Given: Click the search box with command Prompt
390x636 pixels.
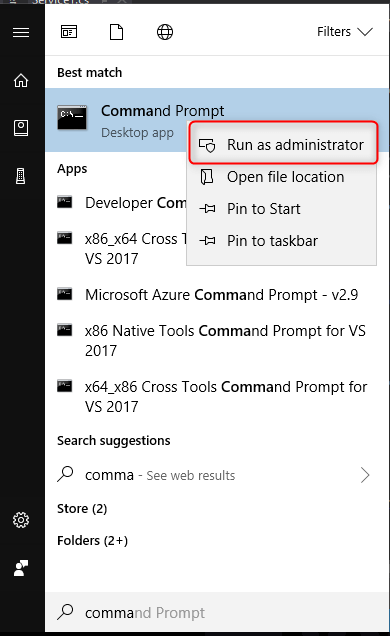Looking at the screenshot, I should (217, 612).
